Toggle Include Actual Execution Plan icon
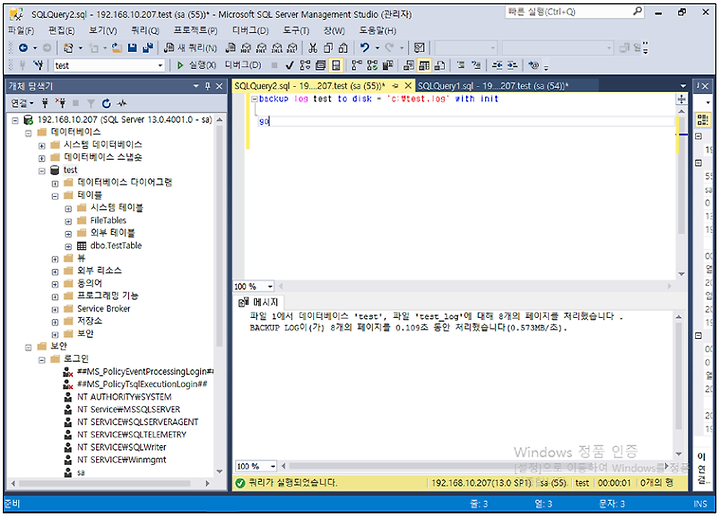 tap(356, 66)
